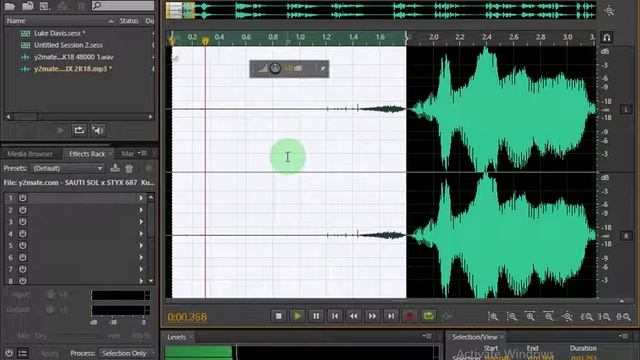The height and width of the screenshot is (360, 640).
Task: Toggle the green Loop Playback button in transport
Action: [429, 316]
